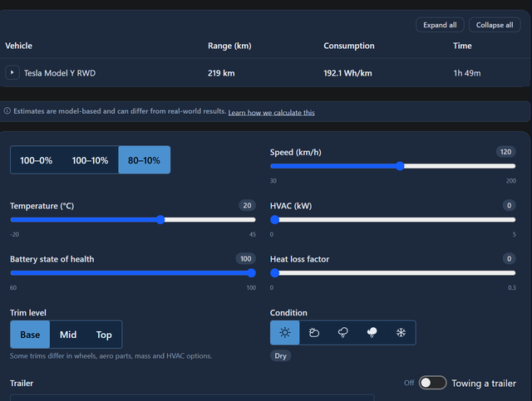Click the 192.1 Wh/km consumption value
Image resolution: width=532 pixels, height=401 pixels.
coord(347,73)
